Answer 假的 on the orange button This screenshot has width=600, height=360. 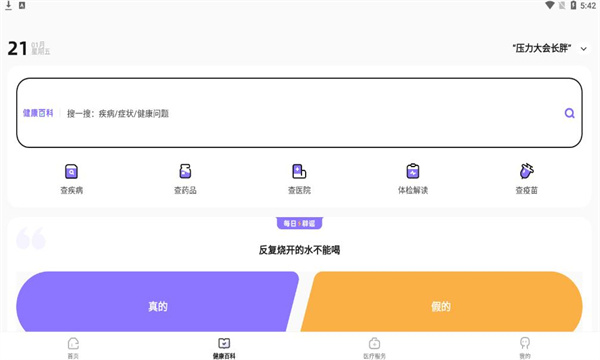pyautogui.click(x=442, y=302)
